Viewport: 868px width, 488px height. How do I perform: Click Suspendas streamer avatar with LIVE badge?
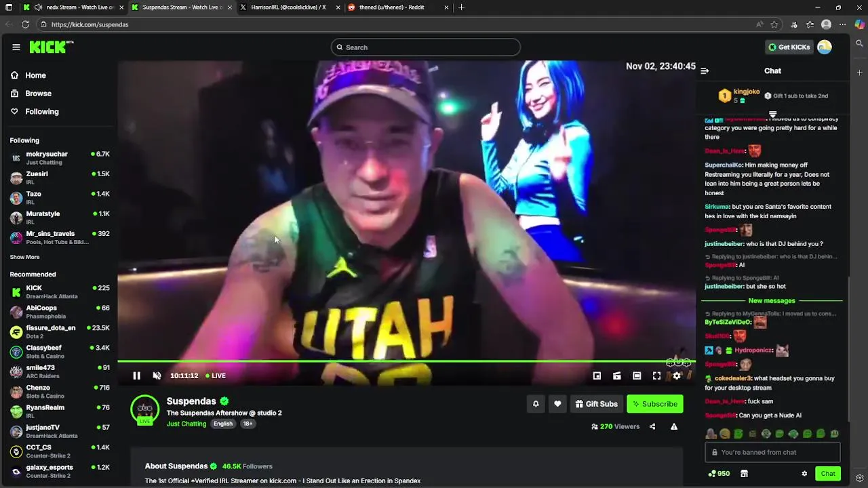pos(144,410)
